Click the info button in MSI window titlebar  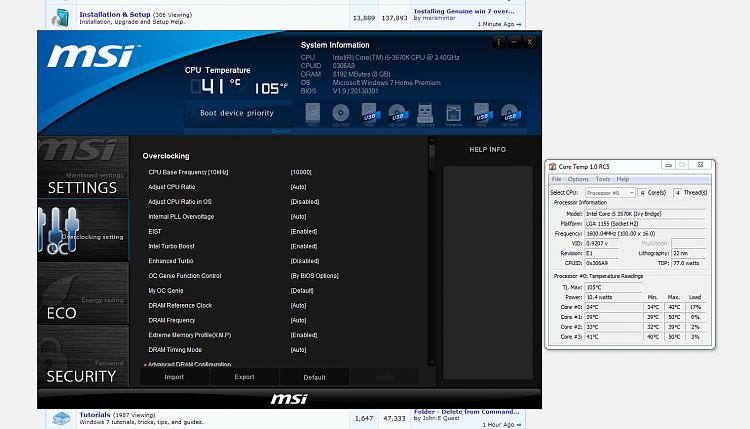pyautogui.click(x=498, y=42)
